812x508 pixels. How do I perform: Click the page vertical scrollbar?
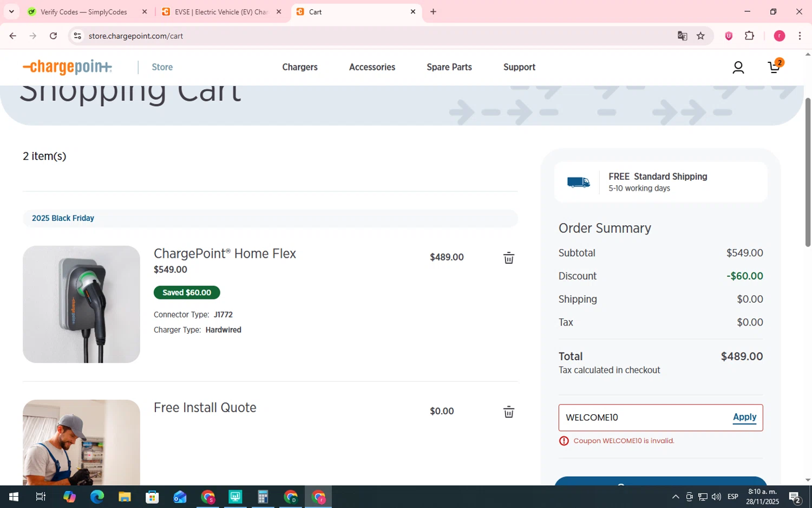(808, 172)
